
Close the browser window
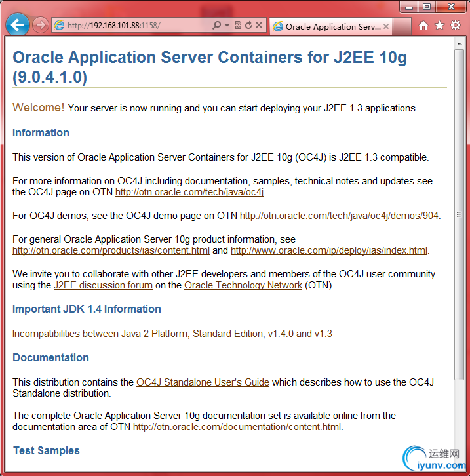(x=451, y=7)
